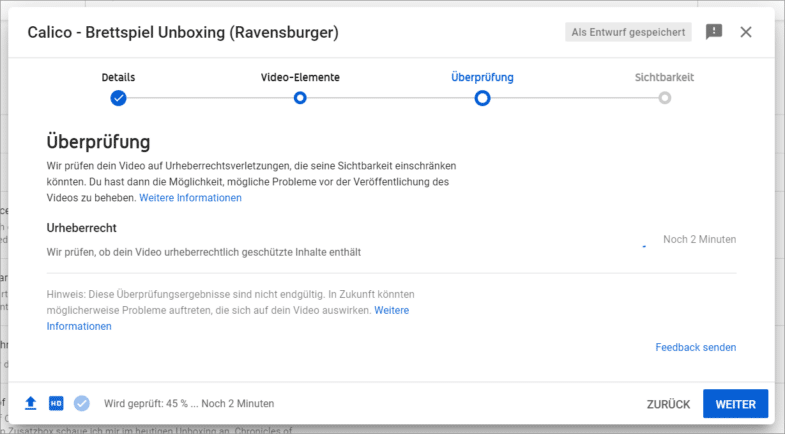The width and height of the screenshot is (785, 434).
Task: Click the Feedback senden link
Action: point(695,347)
